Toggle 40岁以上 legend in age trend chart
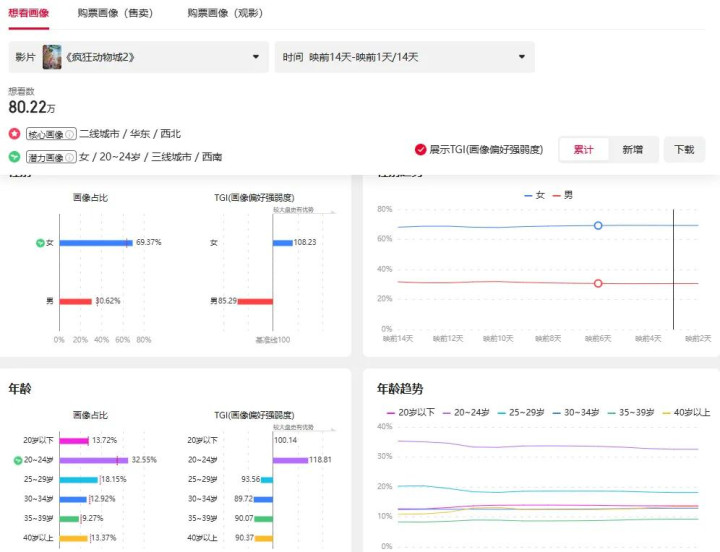 689,412
